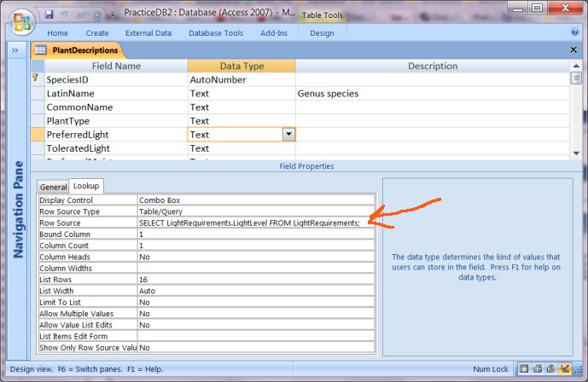Click Allow Value List Edits No value

256,325
